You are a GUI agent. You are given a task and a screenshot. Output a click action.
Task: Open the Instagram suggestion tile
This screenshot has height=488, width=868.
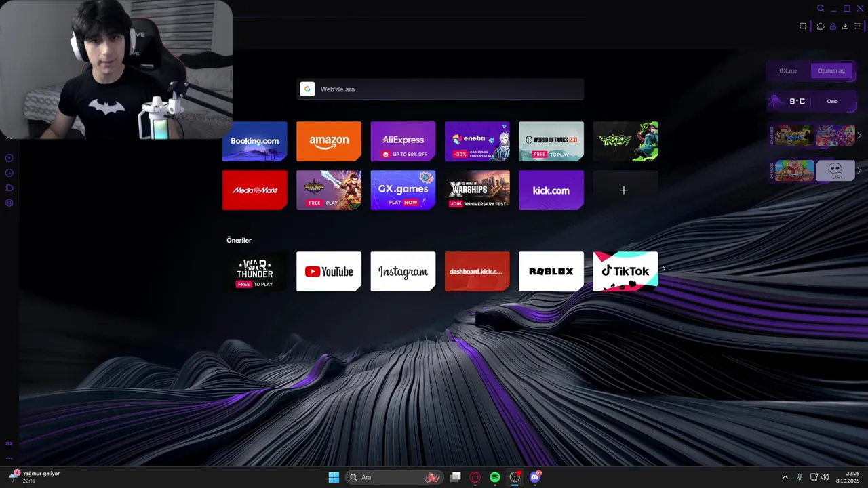[x=403, y=271]
